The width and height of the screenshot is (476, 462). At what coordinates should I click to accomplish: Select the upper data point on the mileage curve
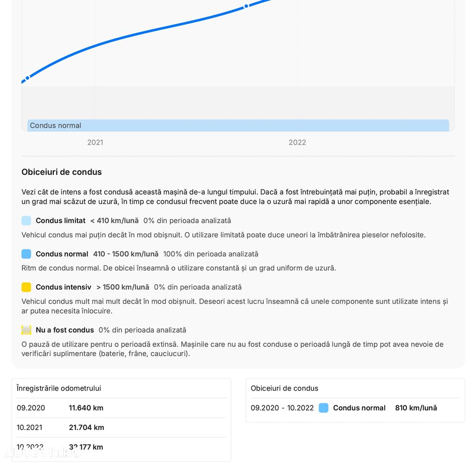pyautogui.click(x=246, y=6)
